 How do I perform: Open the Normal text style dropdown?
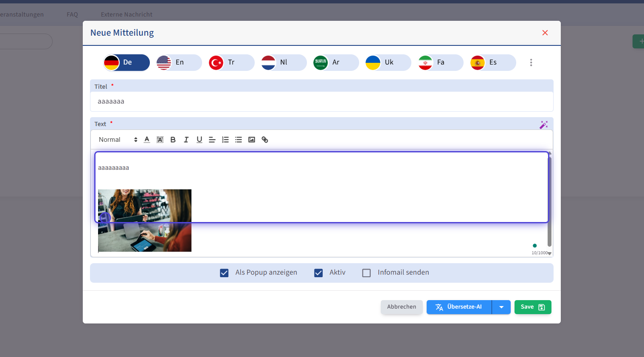pos(118,140)
